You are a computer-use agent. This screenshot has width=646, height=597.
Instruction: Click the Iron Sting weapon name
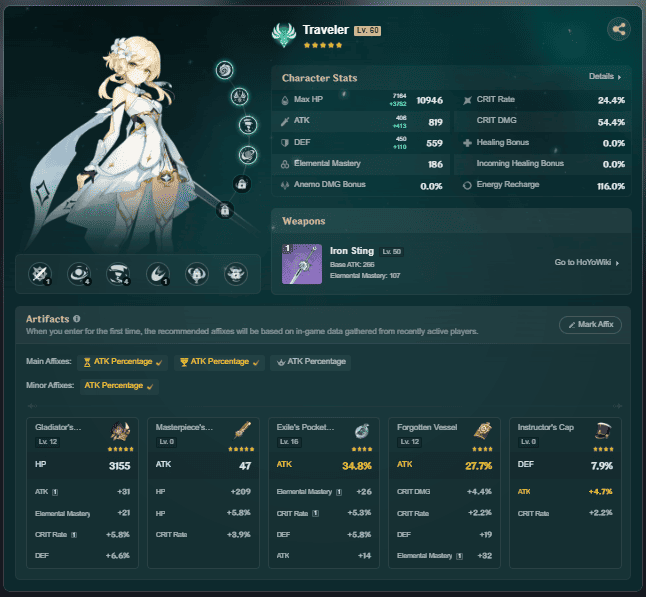[x=352, y=251]
